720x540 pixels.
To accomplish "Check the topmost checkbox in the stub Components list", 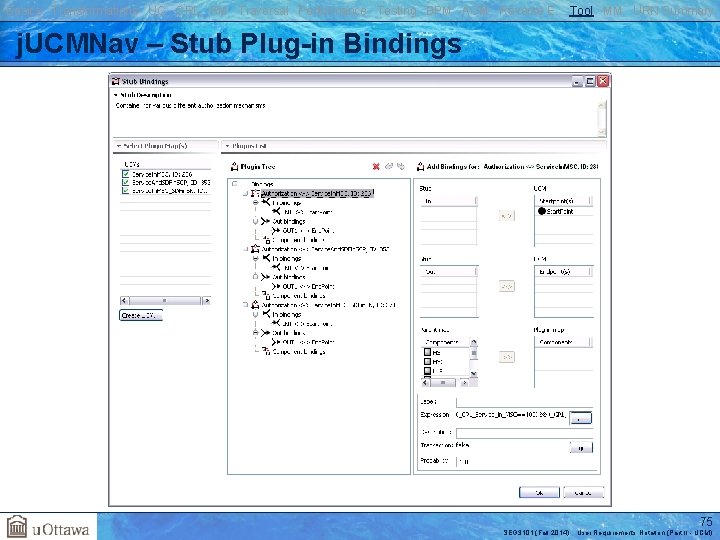I will 428,352.
